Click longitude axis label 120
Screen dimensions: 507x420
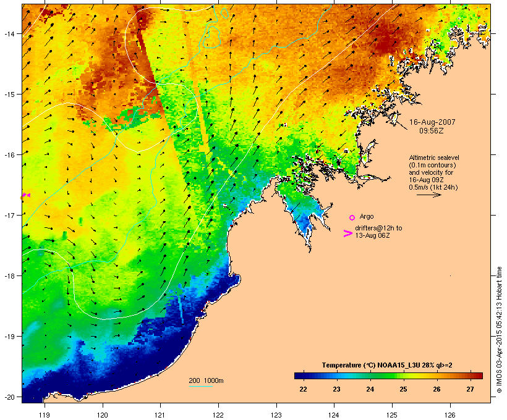[103, 415]
